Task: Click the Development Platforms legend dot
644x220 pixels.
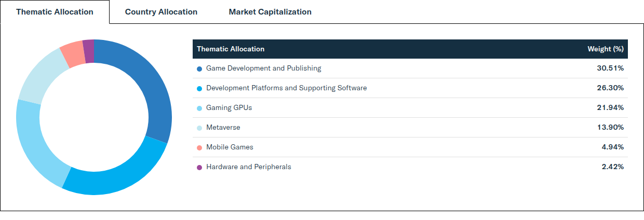Action: click(x=199, y=88)
